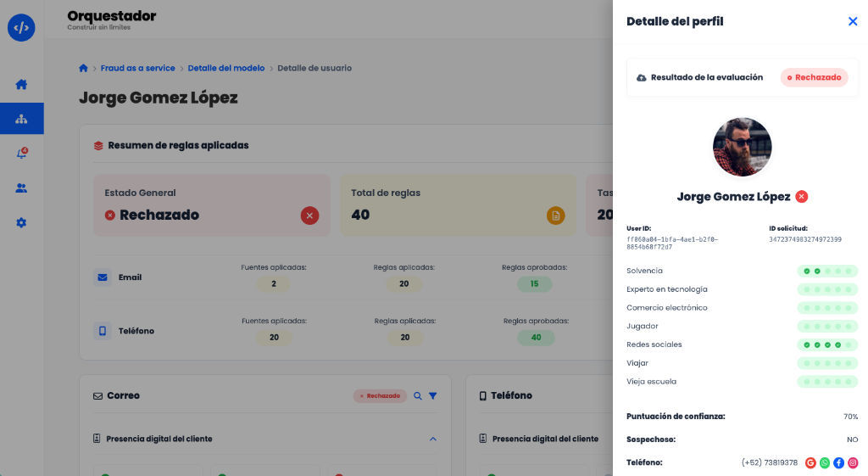Click the search icon in Correo panel
Viewport: 868px width, 476px height.
[x=417, y=395]
